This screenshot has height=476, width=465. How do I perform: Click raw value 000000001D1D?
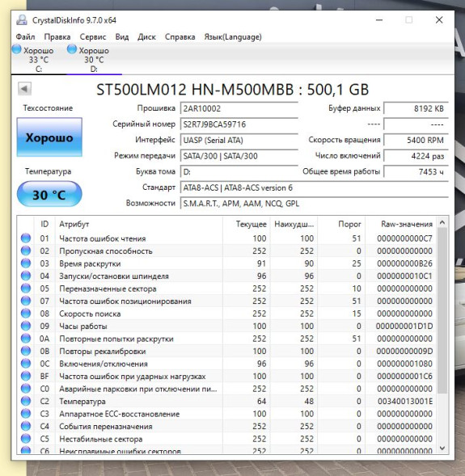point(404,326)
